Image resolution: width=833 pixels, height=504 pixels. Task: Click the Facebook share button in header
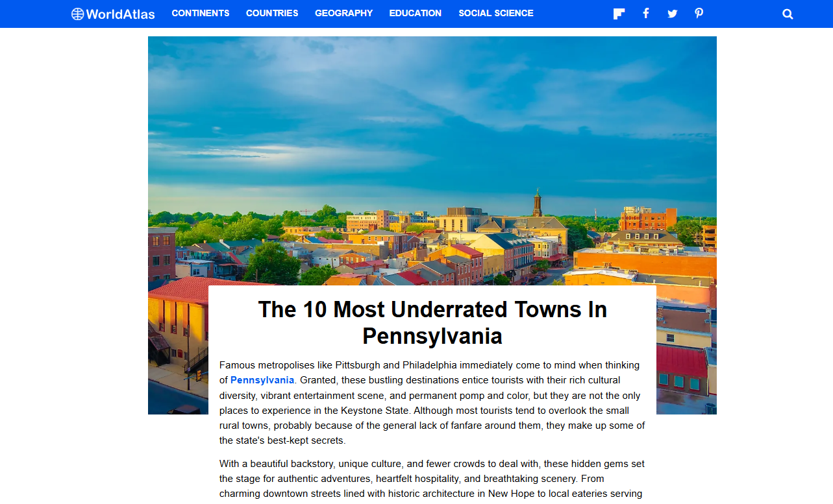645,13
